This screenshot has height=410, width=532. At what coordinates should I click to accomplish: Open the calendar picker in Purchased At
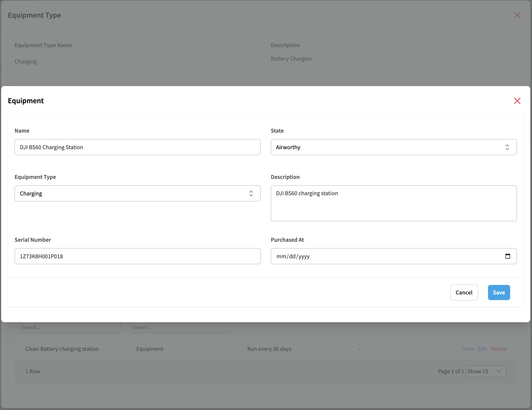[508, 256]
